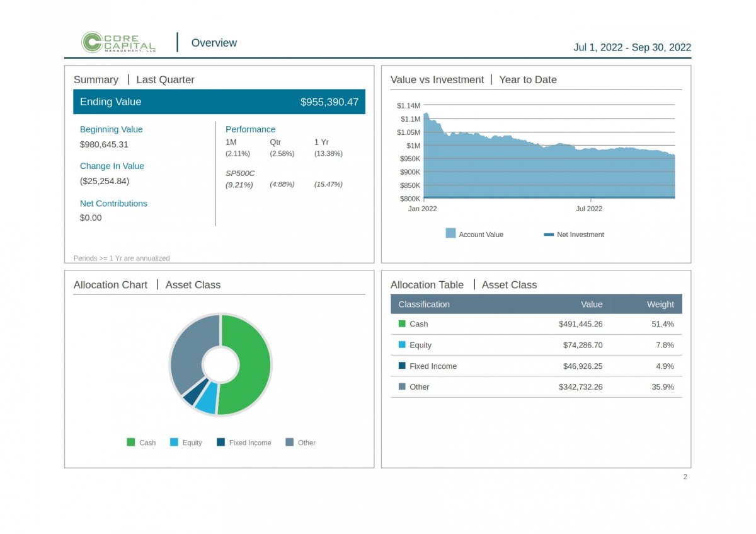Viewport: 756px width, 534px height.
Task: Toggle the Account Value legend marker
Action: (x=450, y=234)
